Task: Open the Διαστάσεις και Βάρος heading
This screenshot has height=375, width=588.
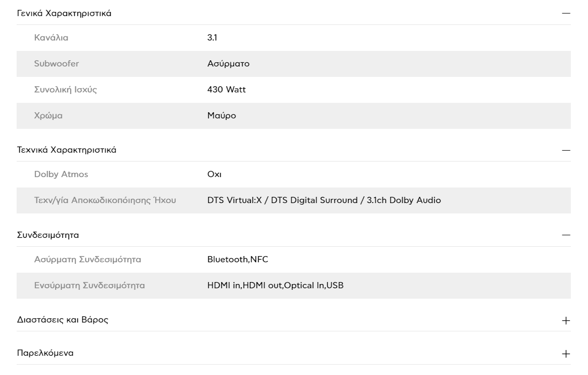Action: 63,320
